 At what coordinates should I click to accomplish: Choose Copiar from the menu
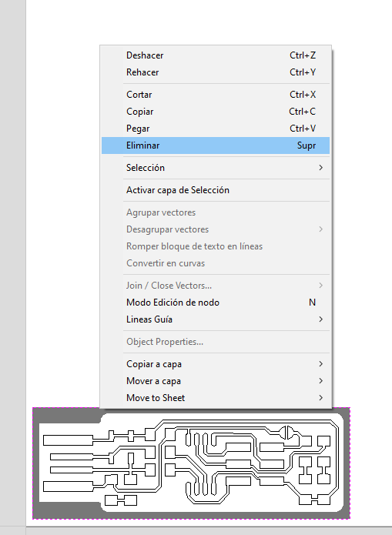(x=216, y=112)
